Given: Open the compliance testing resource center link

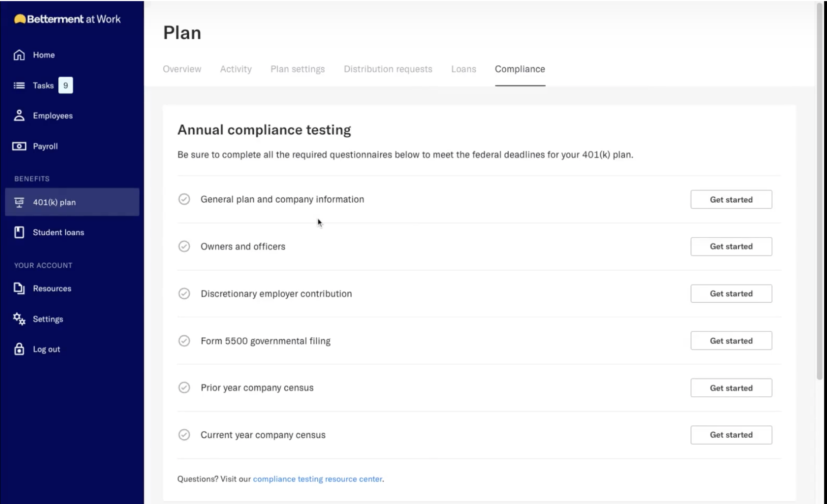Looking at the screenshot, I should click(317, 479).
